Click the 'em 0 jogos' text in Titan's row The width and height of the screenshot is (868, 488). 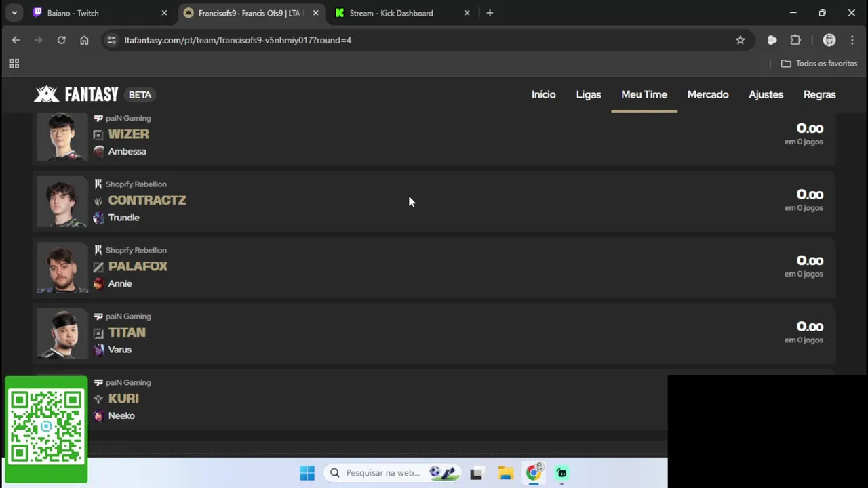[804, 340]
